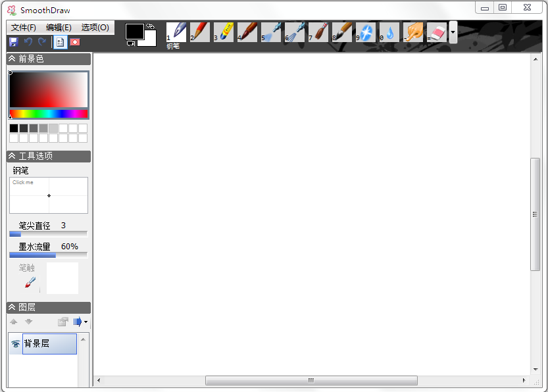Click the vertical scrollbar up arrow
This screenshot has height=392, width=548.
click(x=536, y=59)
